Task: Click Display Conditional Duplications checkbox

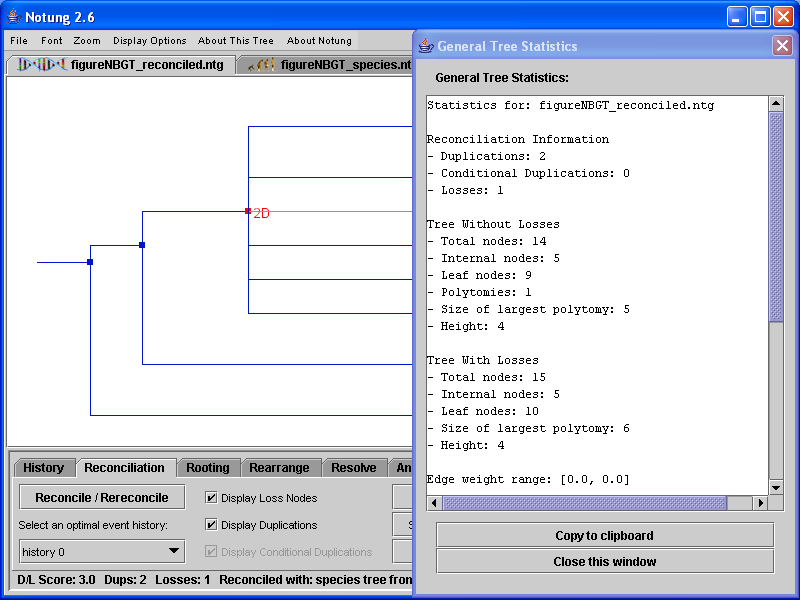Action: 211,552
